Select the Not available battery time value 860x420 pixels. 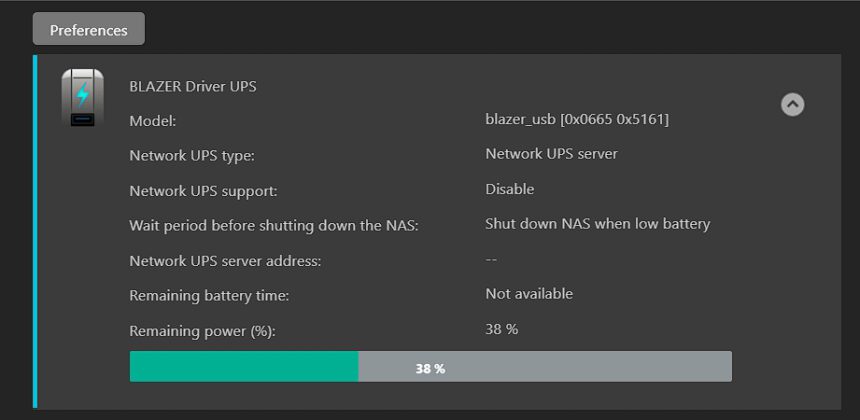pyautogui.click(x=529, y=294)
